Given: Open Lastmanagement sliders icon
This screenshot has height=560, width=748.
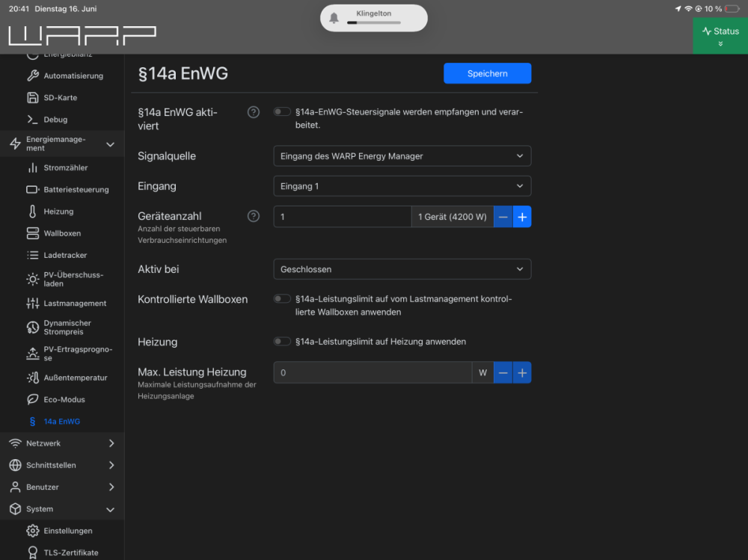Looking at the screenshot, I should click(32, 304).
